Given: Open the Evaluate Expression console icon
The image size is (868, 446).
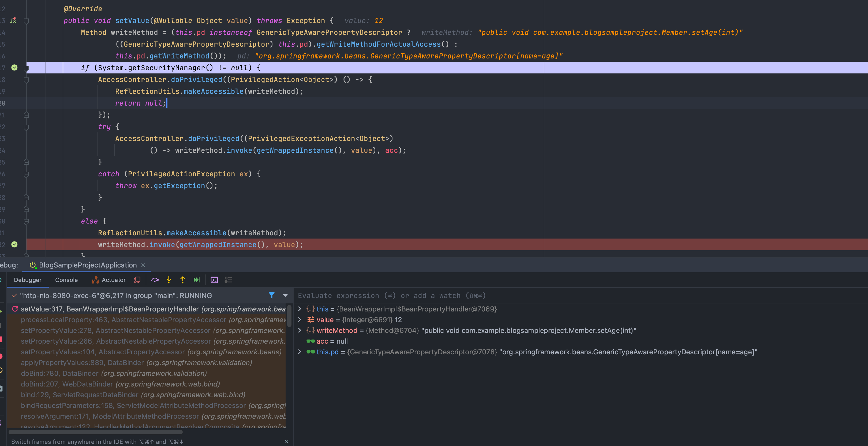Looking at the screenshot, I should pos(214,280).
